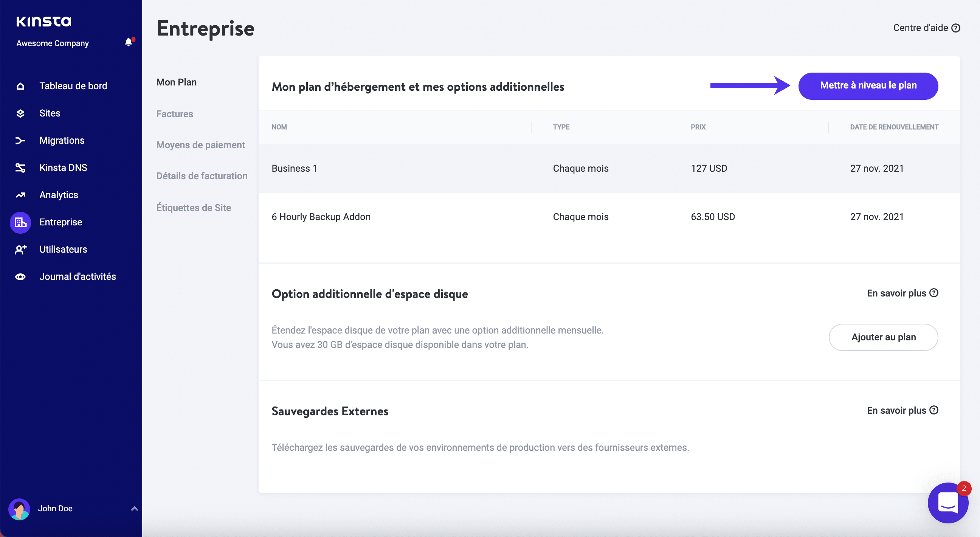
Task: Click John Doe's avatar picture
Action: 19,509
